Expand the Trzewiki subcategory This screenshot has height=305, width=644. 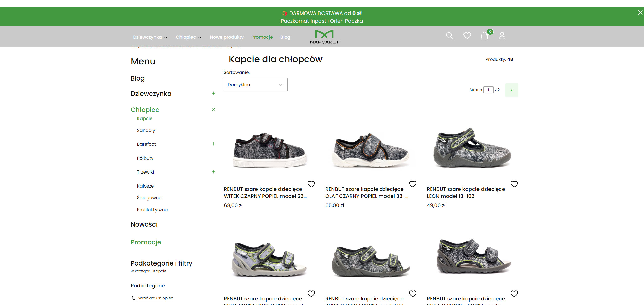pyautogui.click(x=214, y=172)
